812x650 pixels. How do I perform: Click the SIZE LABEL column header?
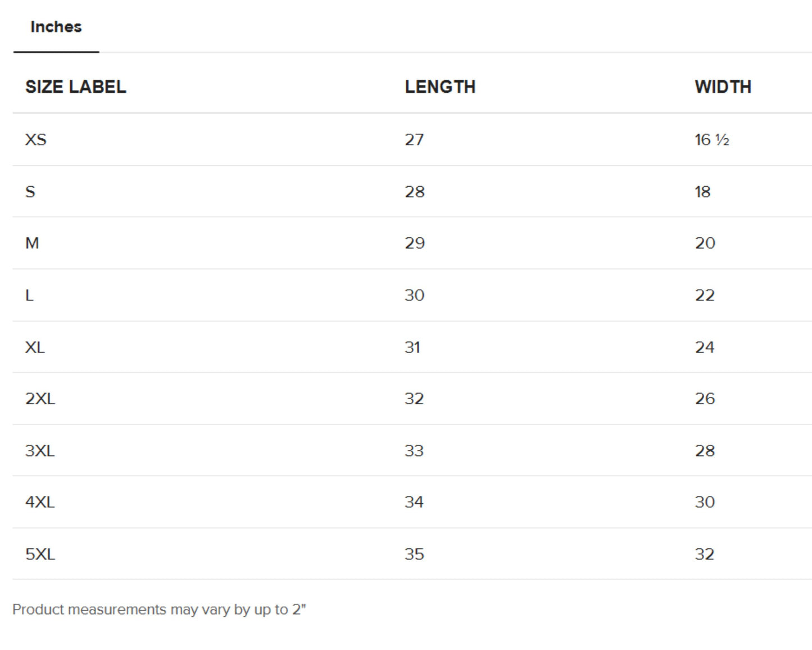pos(76,87)
